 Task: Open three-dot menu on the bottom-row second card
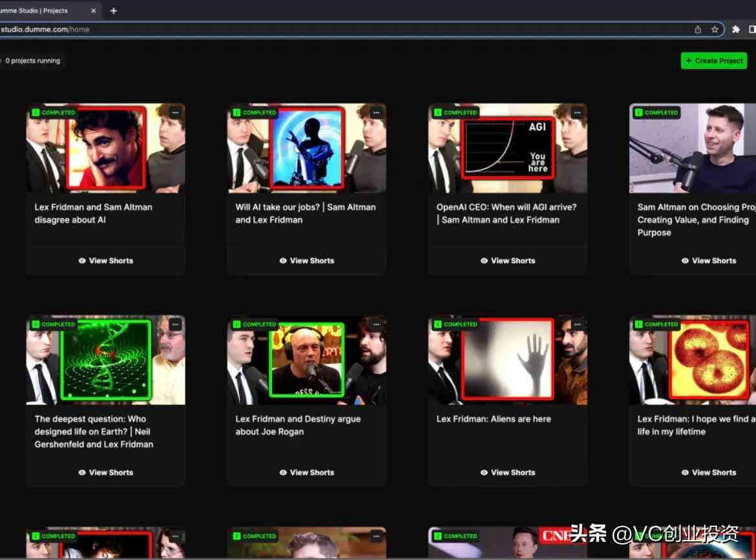(376, 536)
